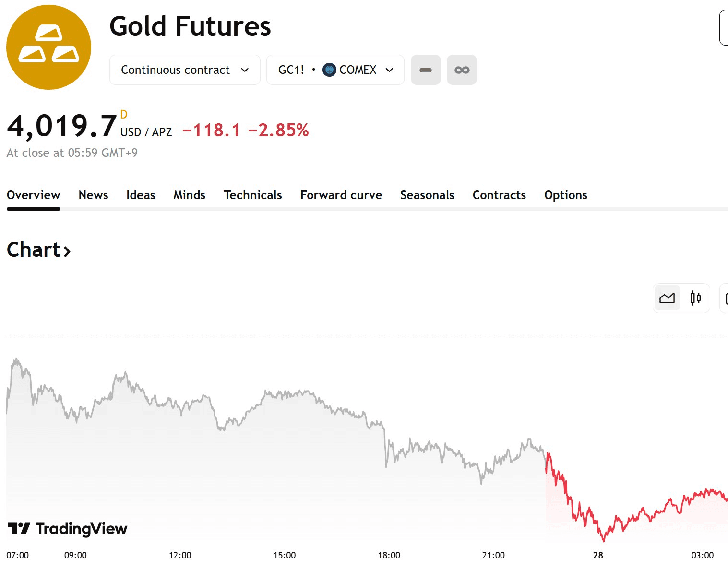Select the area chart style icon

(667, 298)
